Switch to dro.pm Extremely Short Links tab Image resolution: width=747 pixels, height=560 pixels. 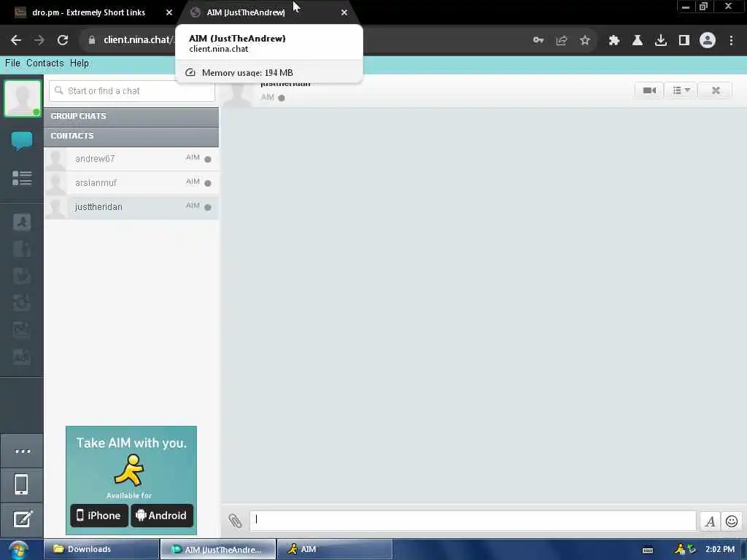pos(88,12)
